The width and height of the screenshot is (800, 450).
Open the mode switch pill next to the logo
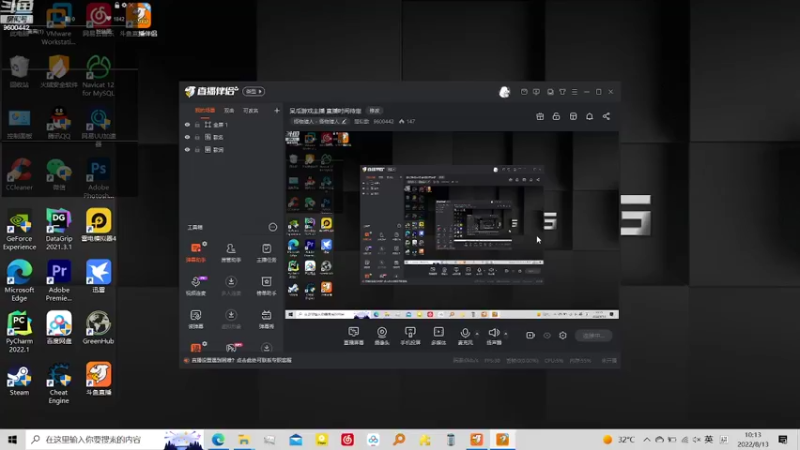pyautogui.click(x=254, y=91)
